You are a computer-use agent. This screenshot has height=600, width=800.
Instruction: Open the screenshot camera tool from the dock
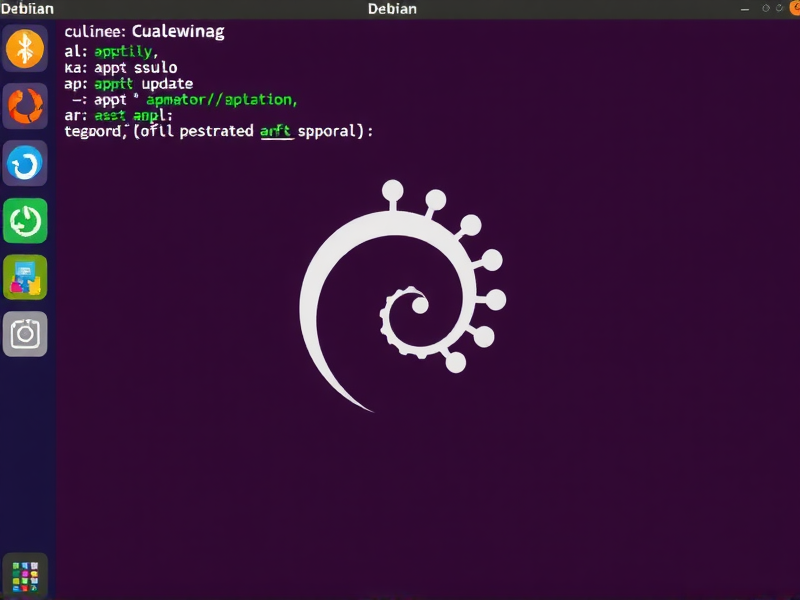click(25, 335)
